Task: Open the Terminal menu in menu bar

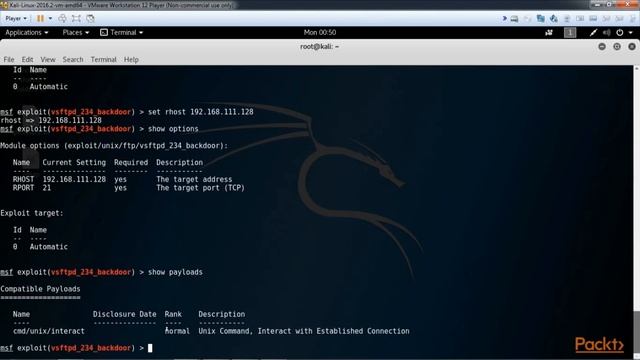Action: click(103, 60)
